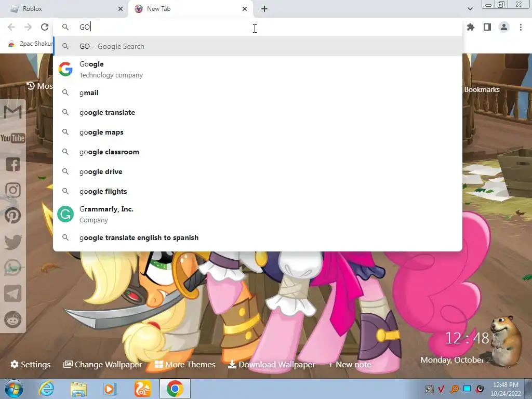Open Settings on new tab page

point(31,364)
